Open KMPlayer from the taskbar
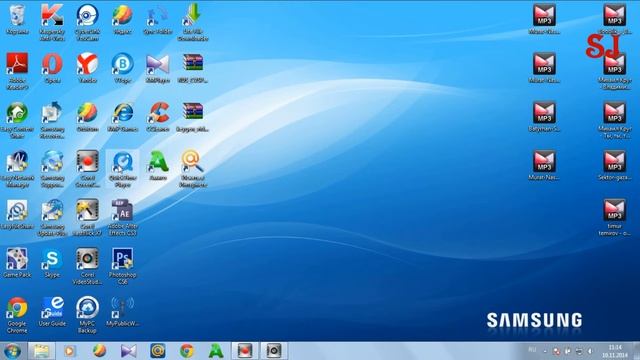The width and height of the screenshot is (640, 360). tap(129, 351)
